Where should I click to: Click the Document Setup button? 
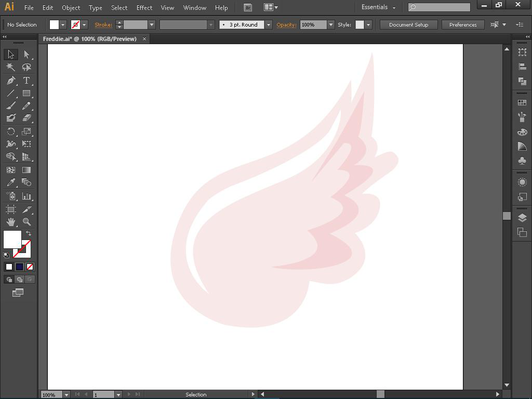(x=408, y=25)
